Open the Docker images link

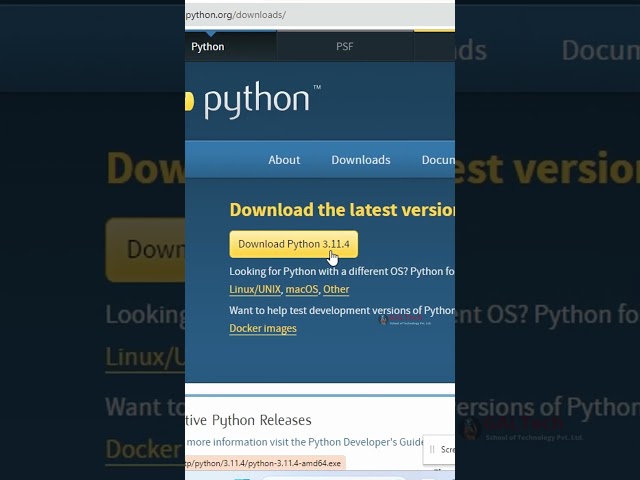point(263,329)
